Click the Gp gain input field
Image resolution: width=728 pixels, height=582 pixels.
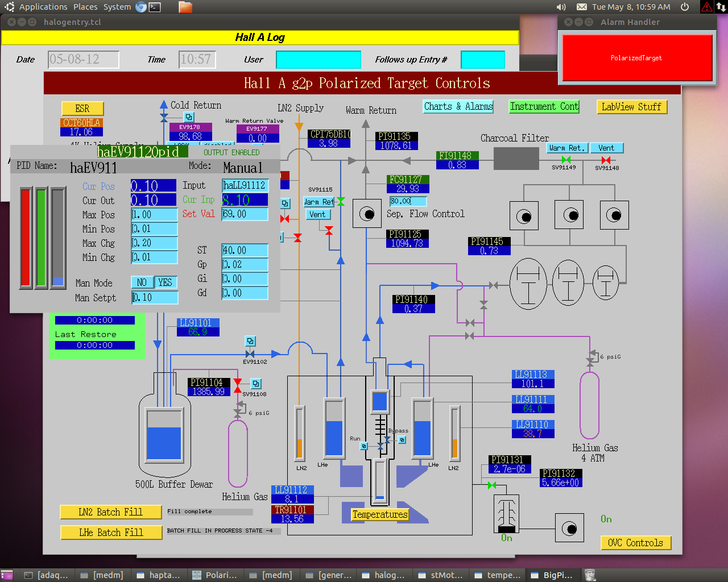(245, 264)
